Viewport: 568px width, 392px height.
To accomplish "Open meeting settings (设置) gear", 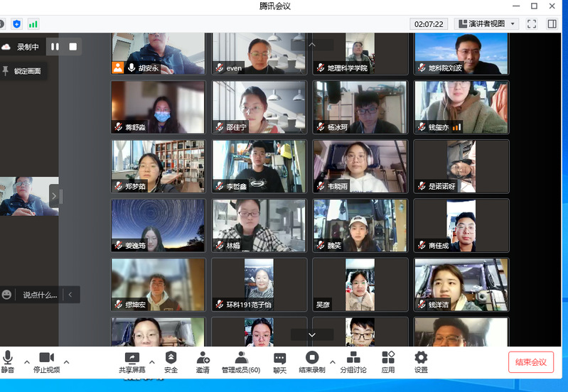I will [x=421, y=358].
